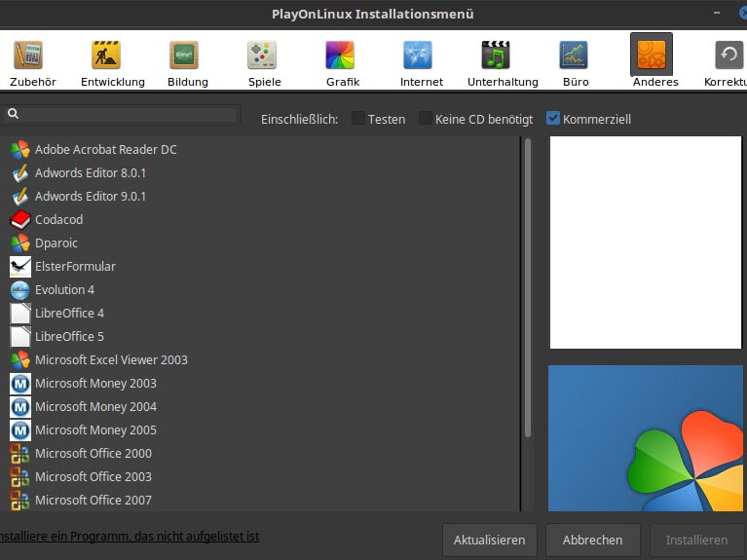Select the Internet category icon
The height and width of the screenshot is (560, 747).
click(418, 55)
